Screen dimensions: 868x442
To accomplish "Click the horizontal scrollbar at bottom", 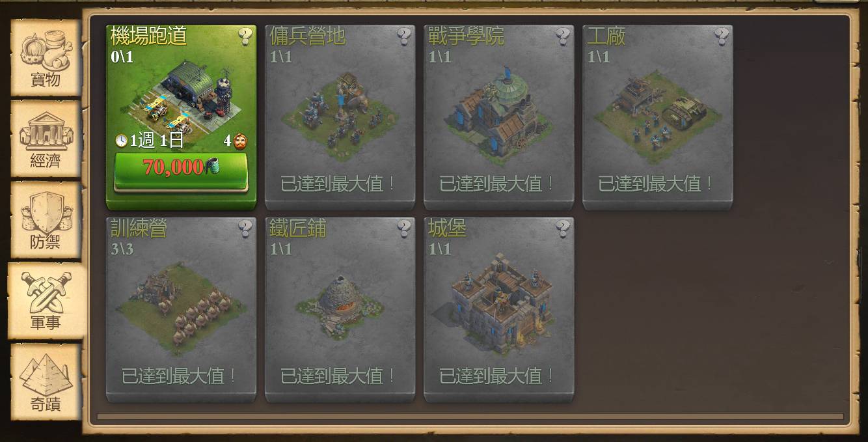I will click(470, 417).
